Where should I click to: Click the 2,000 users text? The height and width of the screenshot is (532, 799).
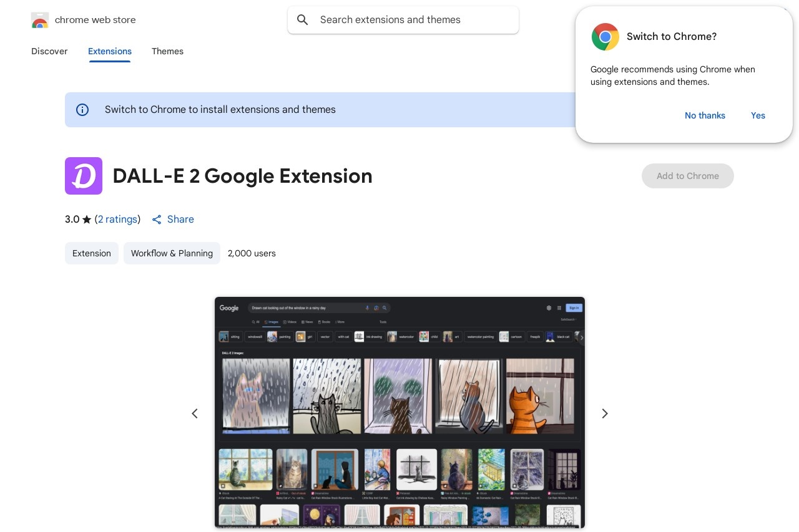pyautogui.click(x=252, y=253)
